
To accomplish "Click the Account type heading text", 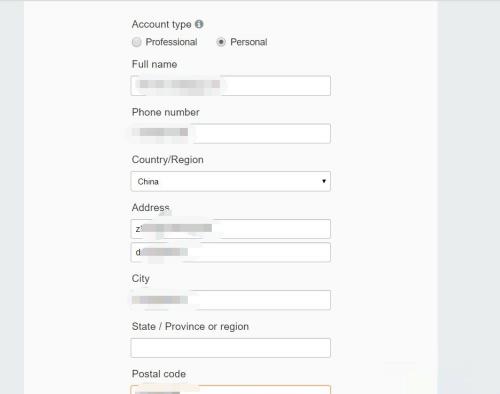I will 162,24.
